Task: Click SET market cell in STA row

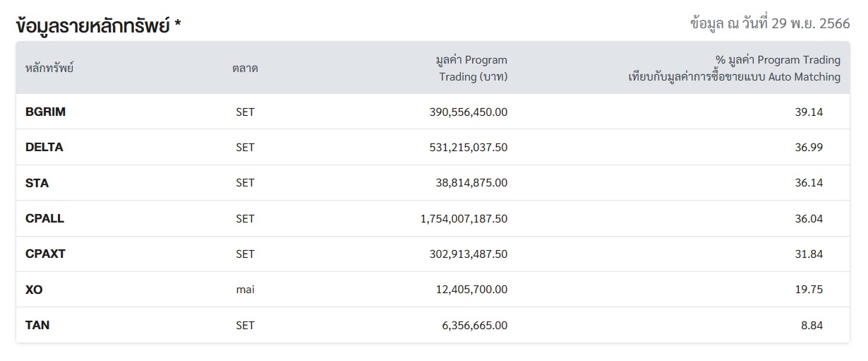Action: click(245, 183)
